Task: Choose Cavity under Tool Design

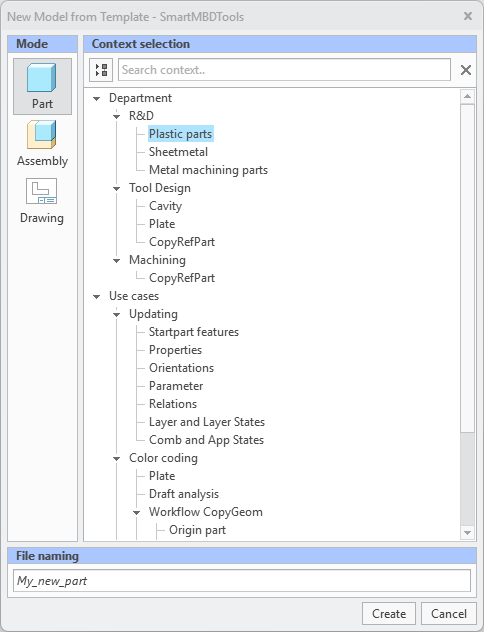Action: coord(165,206)
